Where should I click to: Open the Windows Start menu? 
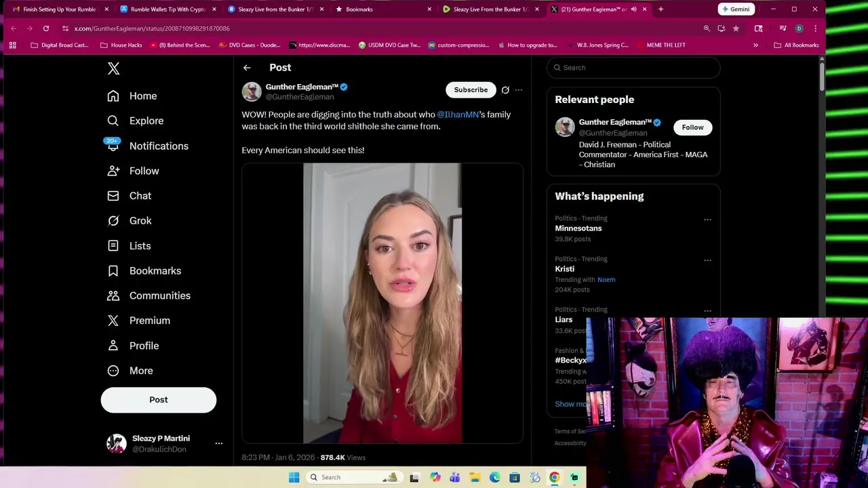(294, 477)
